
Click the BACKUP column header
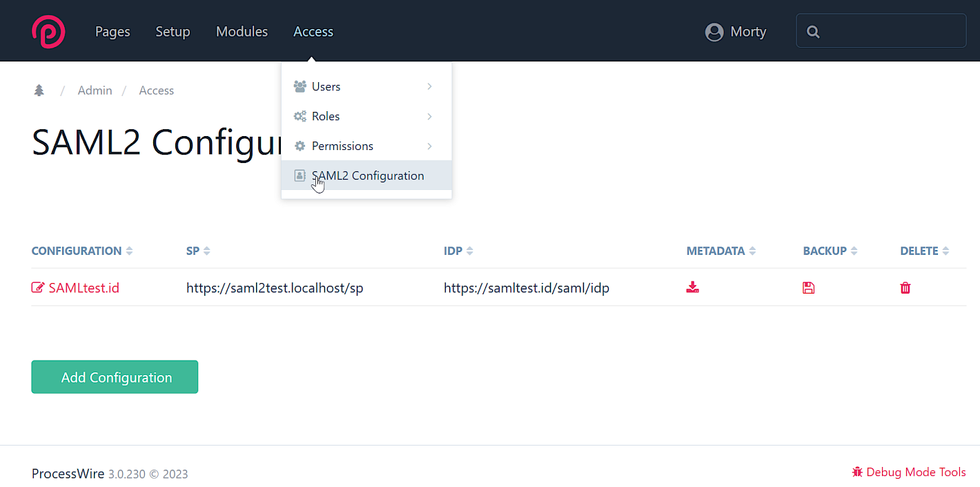[x=825, y=251]
